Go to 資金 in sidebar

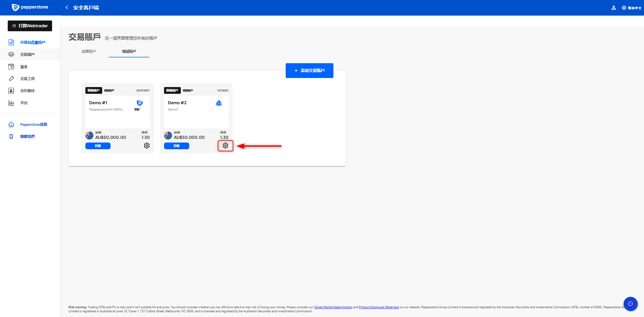(24, 67)
